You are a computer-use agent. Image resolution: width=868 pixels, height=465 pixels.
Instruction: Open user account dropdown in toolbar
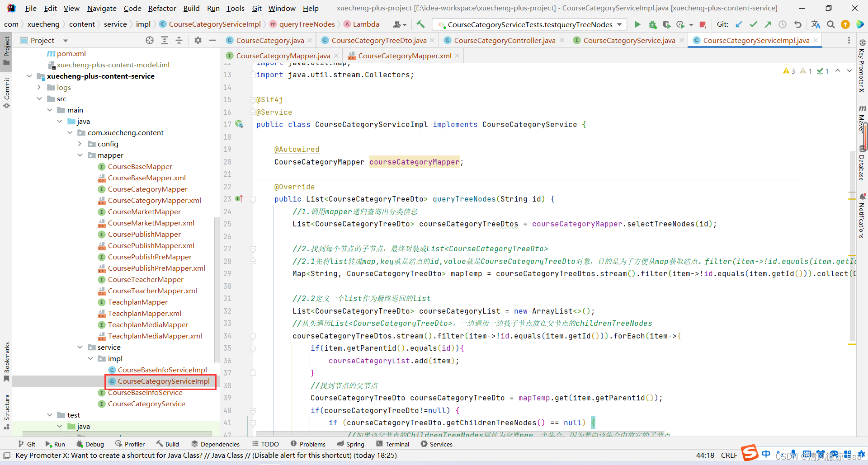(x=400, y=24)
